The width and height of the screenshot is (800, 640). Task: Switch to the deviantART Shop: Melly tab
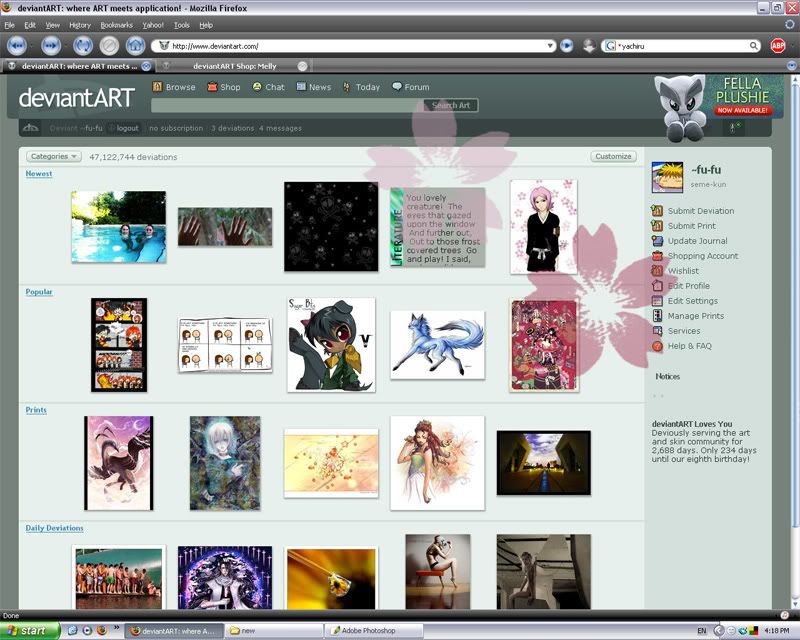(x=235, y=66)
